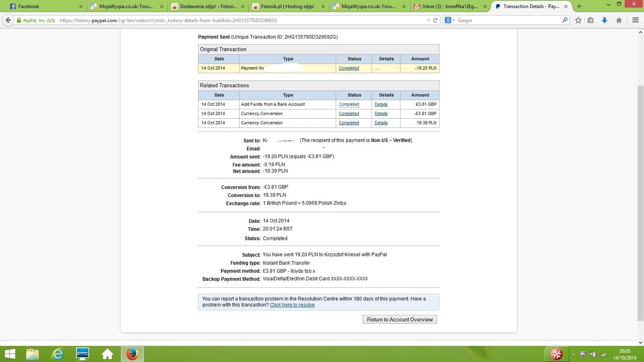
Task: Open Details for 19.39 PLN conversion
Action: coord(381,123)
